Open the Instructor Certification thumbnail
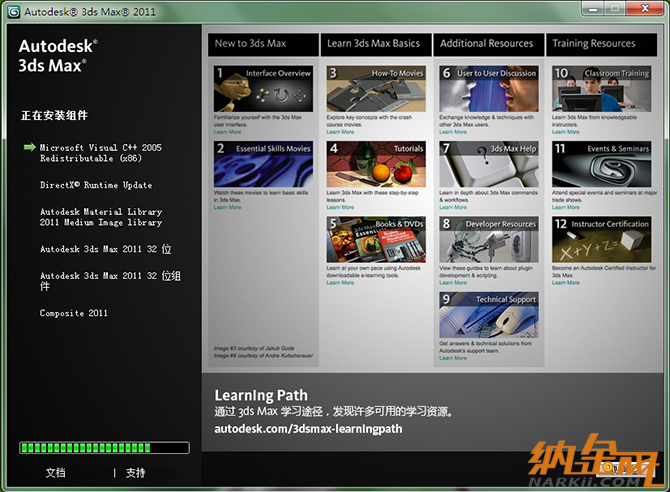The height and width of the screenshot is (492, 670). [x=602, y=239]
